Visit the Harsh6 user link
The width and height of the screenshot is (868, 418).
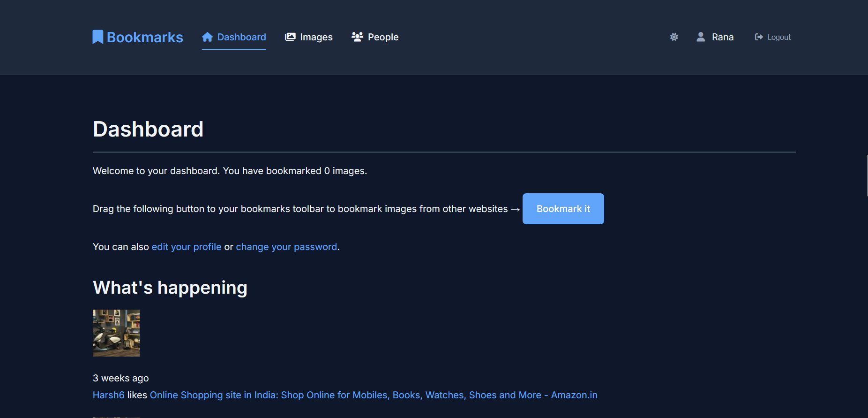(109, 395)
